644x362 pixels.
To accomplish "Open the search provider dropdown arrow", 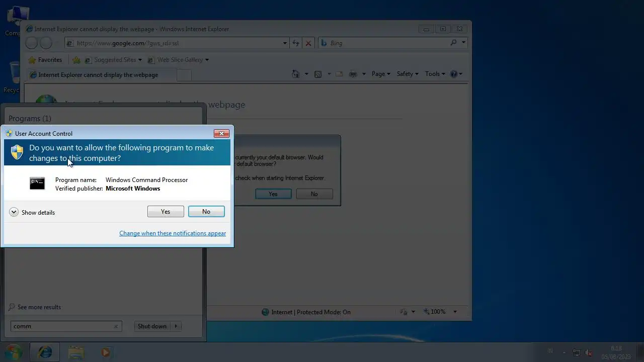I will (x=463, y=43).
